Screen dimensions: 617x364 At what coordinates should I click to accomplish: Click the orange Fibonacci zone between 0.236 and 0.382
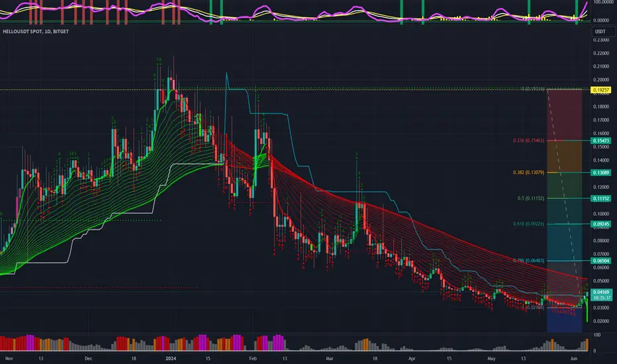coord(564,156)
